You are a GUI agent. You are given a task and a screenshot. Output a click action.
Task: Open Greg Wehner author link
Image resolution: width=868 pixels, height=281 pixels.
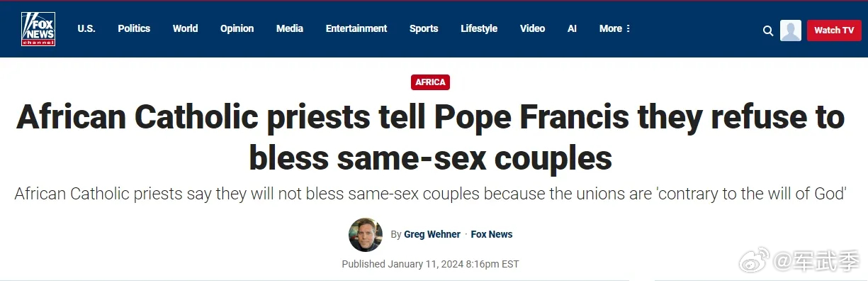tap(432, 234)
